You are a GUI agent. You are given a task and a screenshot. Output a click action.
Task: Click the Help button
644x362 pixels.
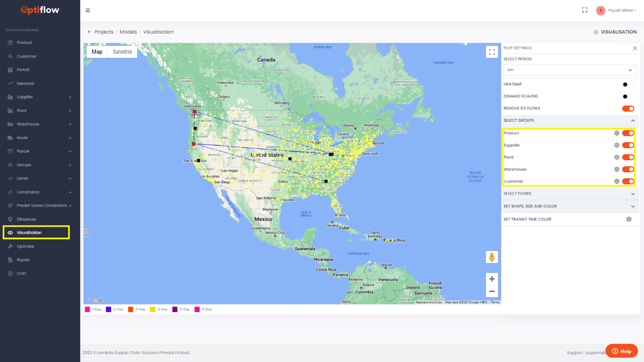pyautogui.click(x=621, y=351)
